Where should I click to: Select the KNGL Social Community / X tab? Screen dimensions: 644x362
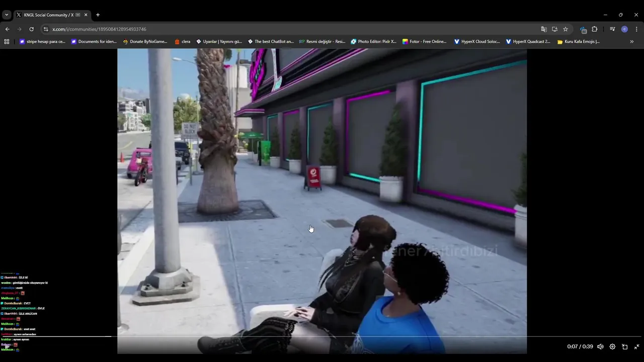point(51,15)
